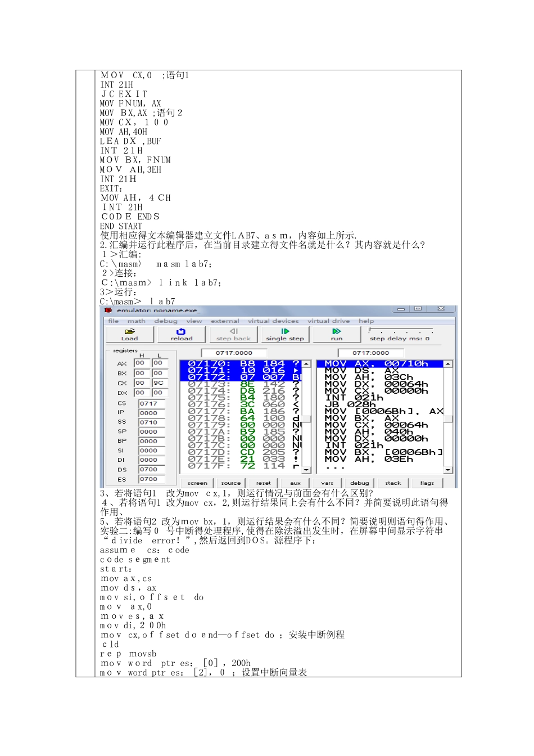534x756 pixels.
Task: Open the virtual devices menu
Action: [x=273, y=321]
